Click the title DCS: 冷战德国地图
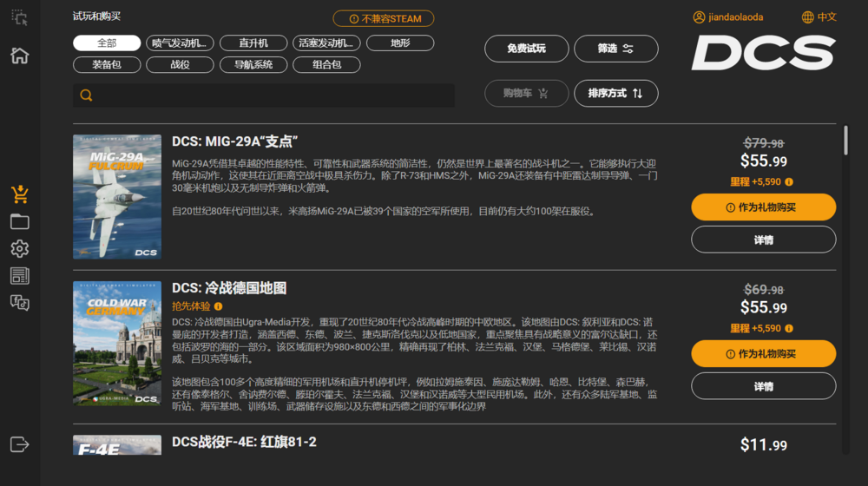 229,288
